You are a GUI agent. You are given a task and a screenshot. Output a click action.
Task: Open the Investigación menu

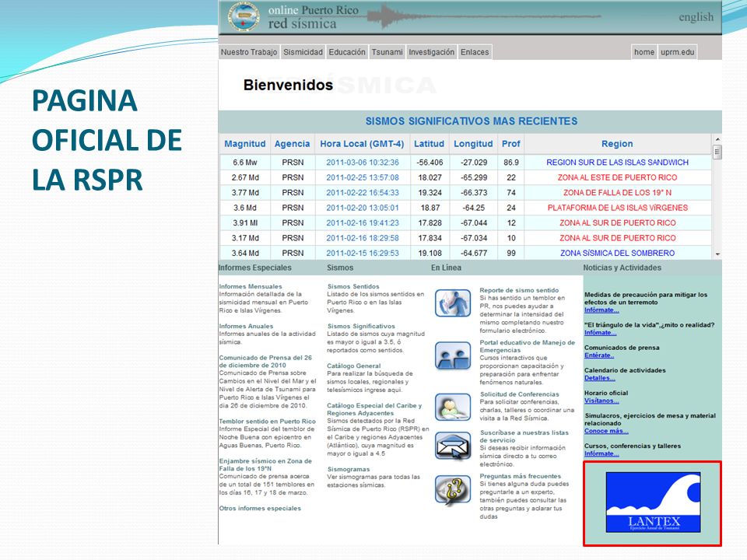coord(431,52)
